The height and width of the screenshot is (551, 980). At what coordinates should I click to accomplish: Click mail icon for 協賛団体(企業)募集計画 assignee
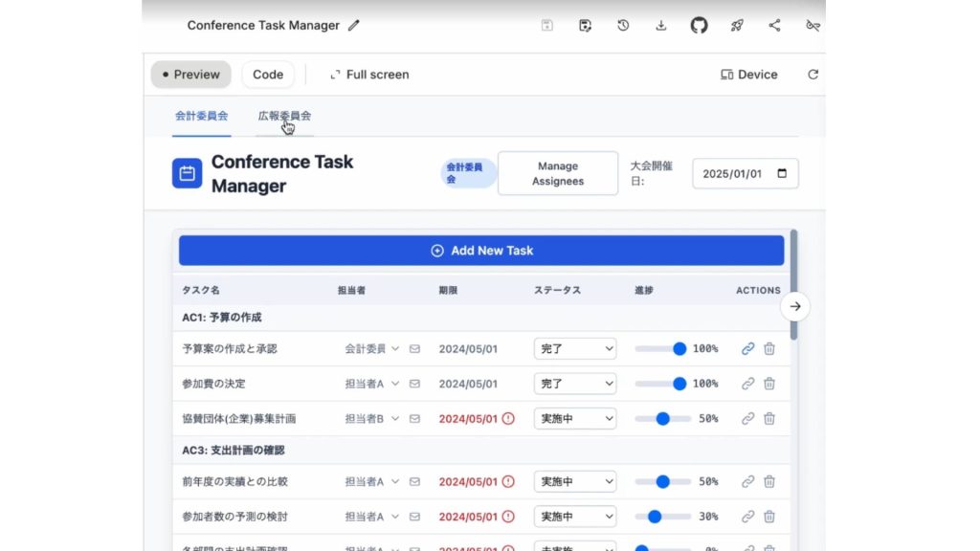click(414, 419)
